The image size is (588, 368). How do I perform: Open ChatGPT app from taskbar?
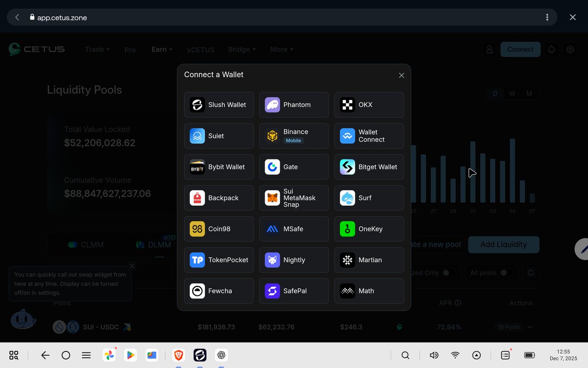pyautogui.click(x=221, y=355)
